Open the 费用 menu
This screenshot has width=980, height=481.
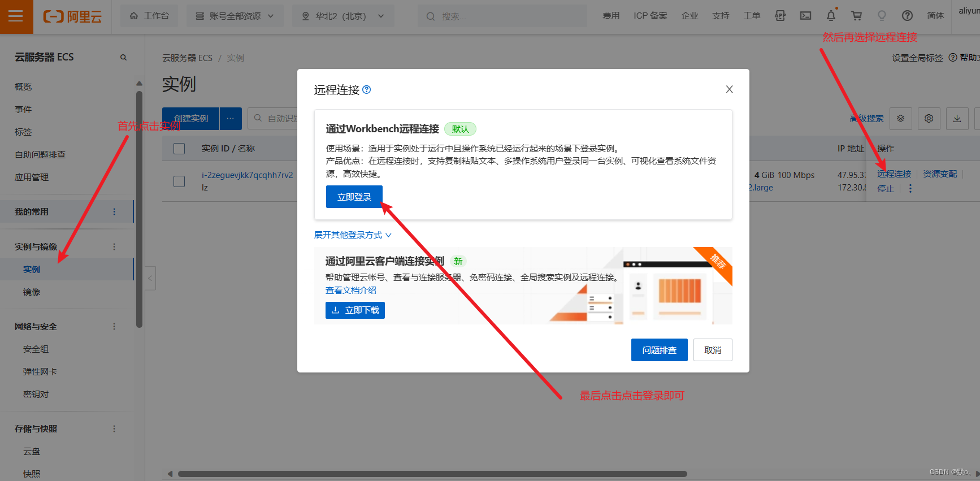(611, 16)
